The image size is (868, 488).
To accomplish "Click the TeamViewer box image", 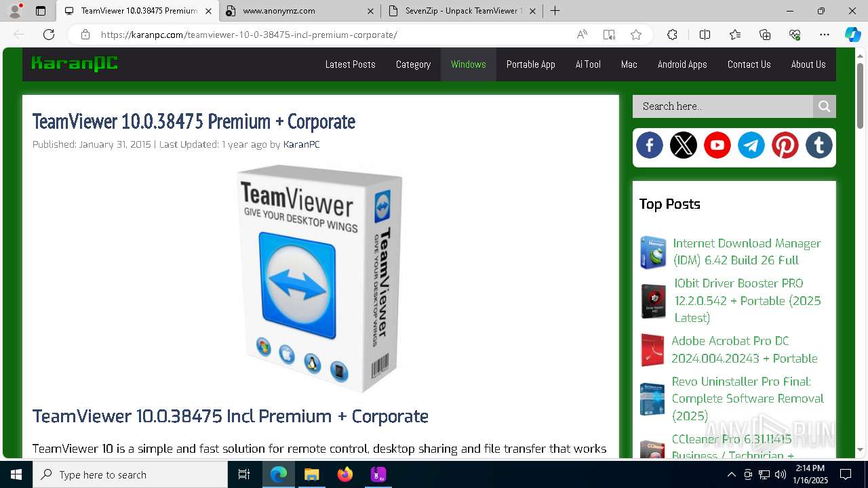I will (x=321, y=279).
